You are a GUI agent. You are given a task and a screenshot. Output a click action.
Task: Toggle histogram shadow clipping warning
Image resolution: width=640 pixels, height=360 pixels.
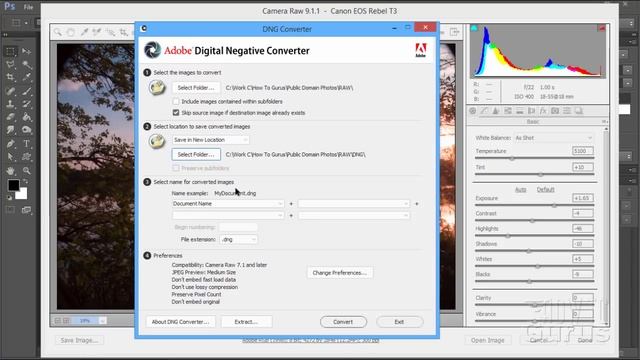pyautogui.click(x=474, y=28)
